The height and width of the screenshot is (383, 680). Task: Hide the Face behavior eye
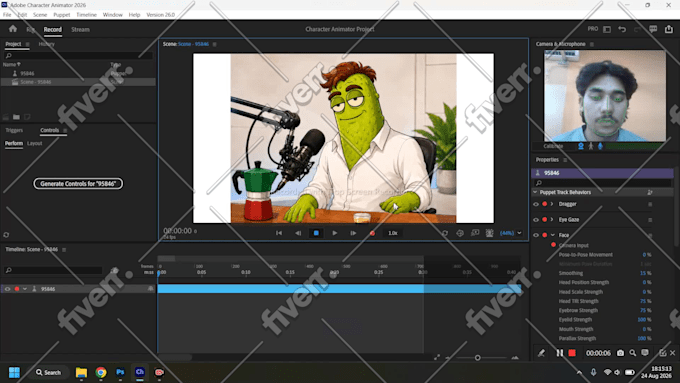(x=536, y=235)
